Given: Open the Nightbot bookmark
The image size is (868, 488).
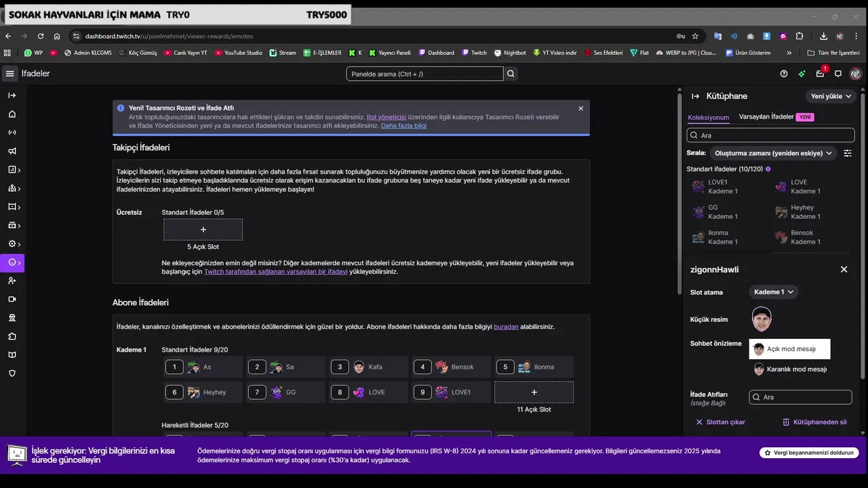Looking at the screenshot, I should (x=509, y=52).
